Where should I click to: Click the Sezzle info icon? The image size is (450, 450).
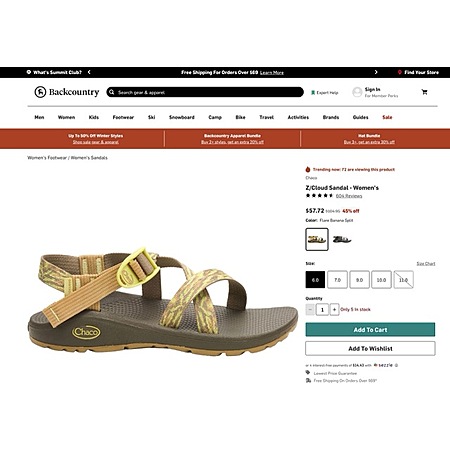coord(396,365)
